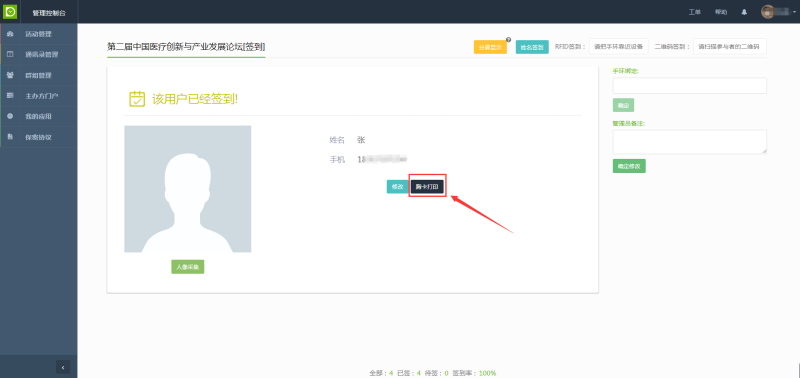Focus the 二维码签到 input field

730,46
